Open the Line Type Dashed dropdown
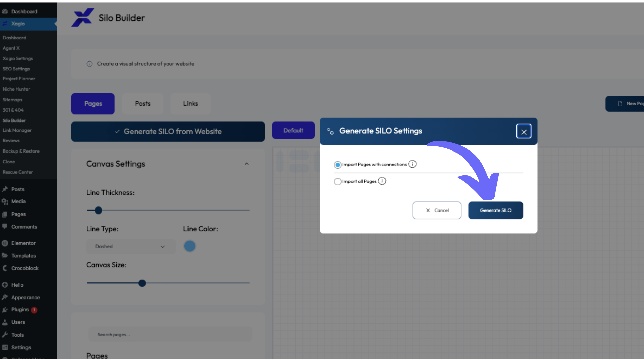The image size is (644, 362). coord(131,247)
